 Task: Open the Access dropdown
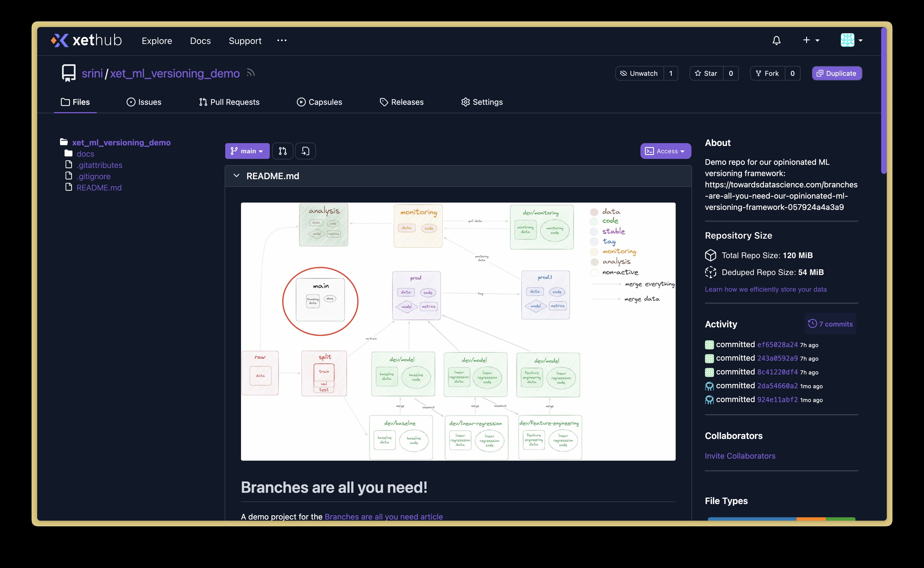click(x=665, y=151)
